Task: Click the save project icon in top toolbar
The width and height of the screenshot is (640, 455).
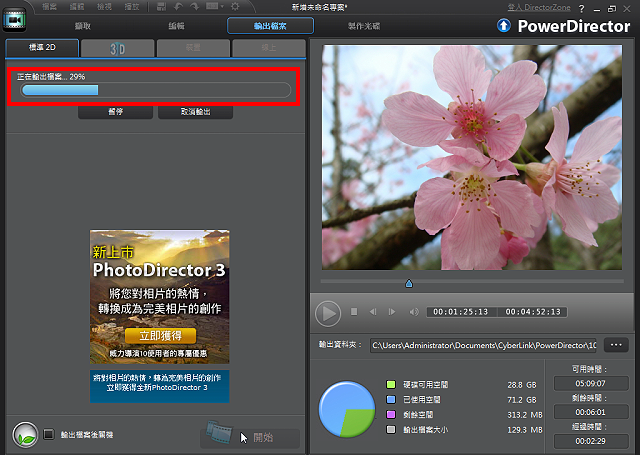Action: 161,7
